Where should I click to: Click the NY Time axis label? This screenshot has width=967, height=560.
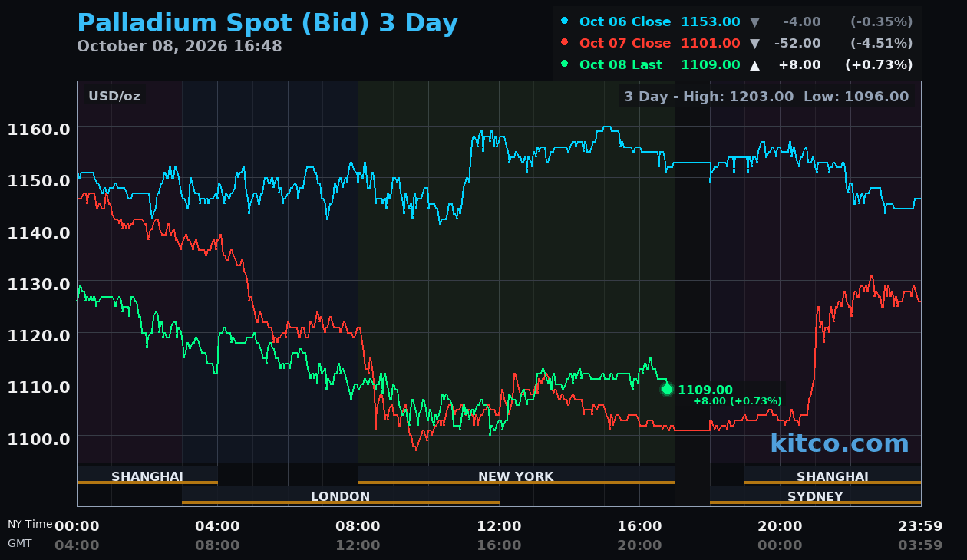pyautogui.click(x=30, y=525)
